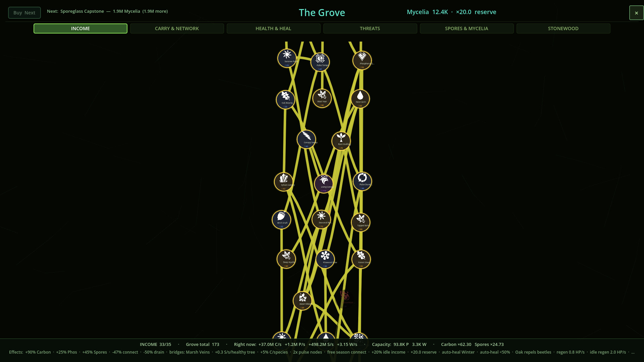This screenshot has width=644, height=362.
Task: Click the Pulse Tempo clock node
Action: click(320, 62)
